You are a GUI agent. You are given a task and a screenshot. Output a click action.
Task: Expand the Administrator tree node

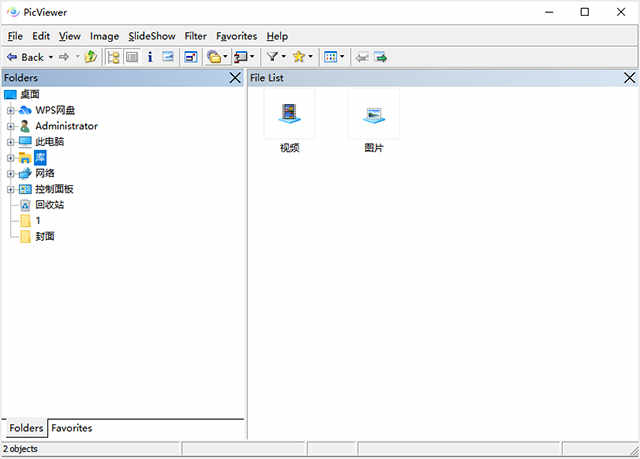pyautogui.click(x=11, y=126)
